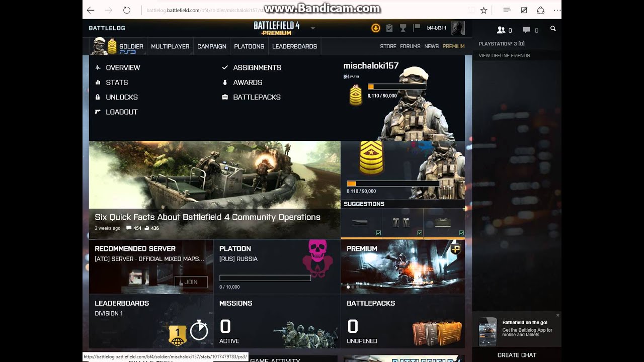Click the browser address bar
The width and height of the screenshot is (644, 362).
pyautogui.click(x=302, y=10)
